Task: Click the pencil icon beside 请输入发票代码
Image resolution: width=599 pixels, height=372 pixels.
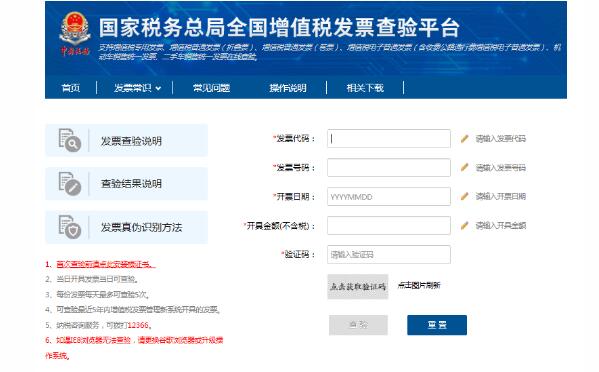Action: pos(464,138)
